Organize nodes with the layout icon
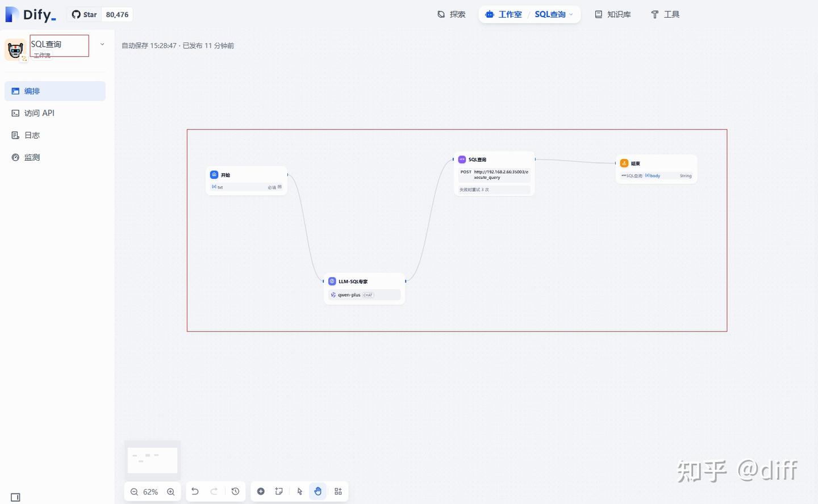Screen dimensions: 818x504 point(338,492)
